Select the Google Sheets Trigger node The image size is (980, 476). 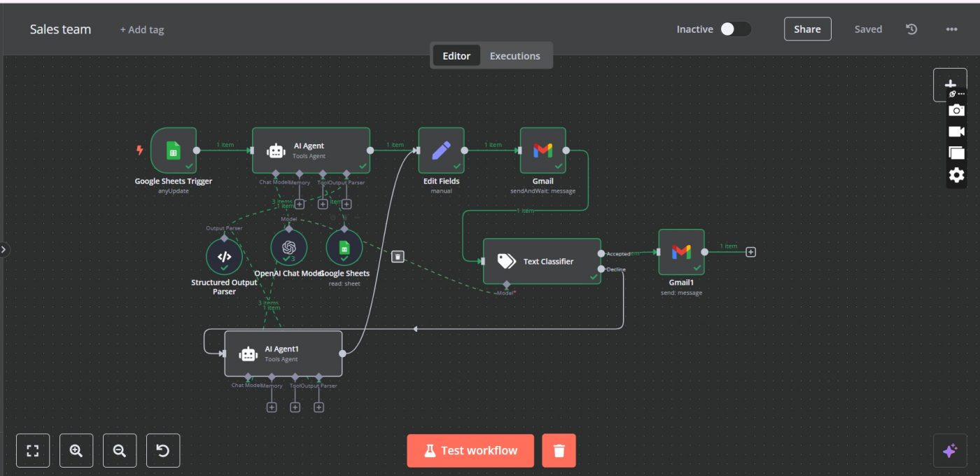coord(174,150)
